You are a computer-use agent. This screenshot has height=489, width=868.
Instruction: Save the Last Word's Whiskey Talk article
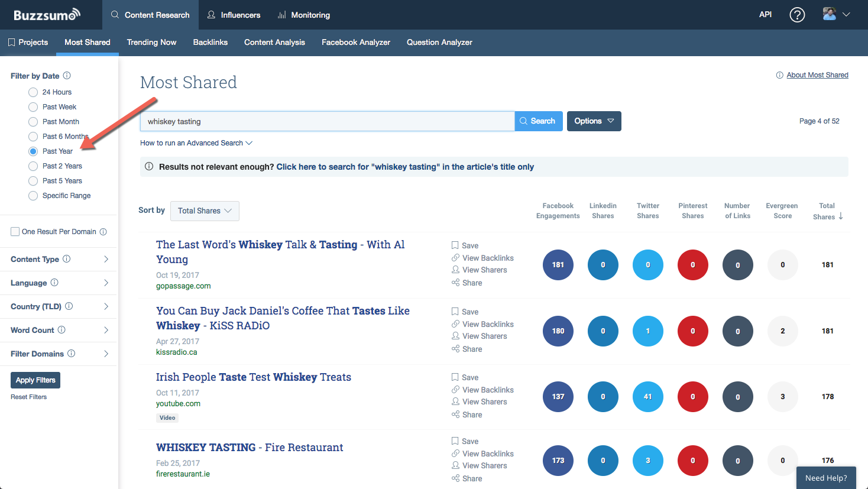point(465,245)
